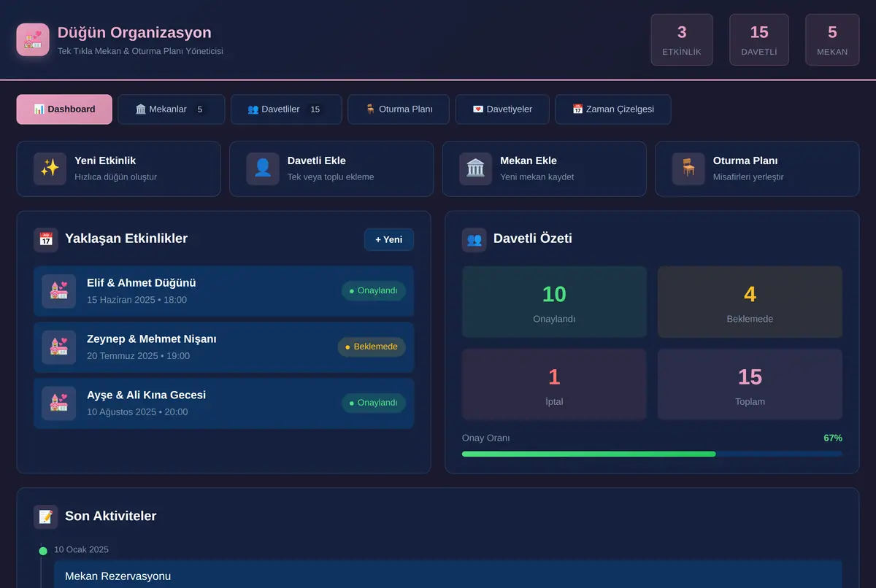876x588 pixels.
Task: Open the Zaman Çizelgesi tab
Action: click(613, 109)
